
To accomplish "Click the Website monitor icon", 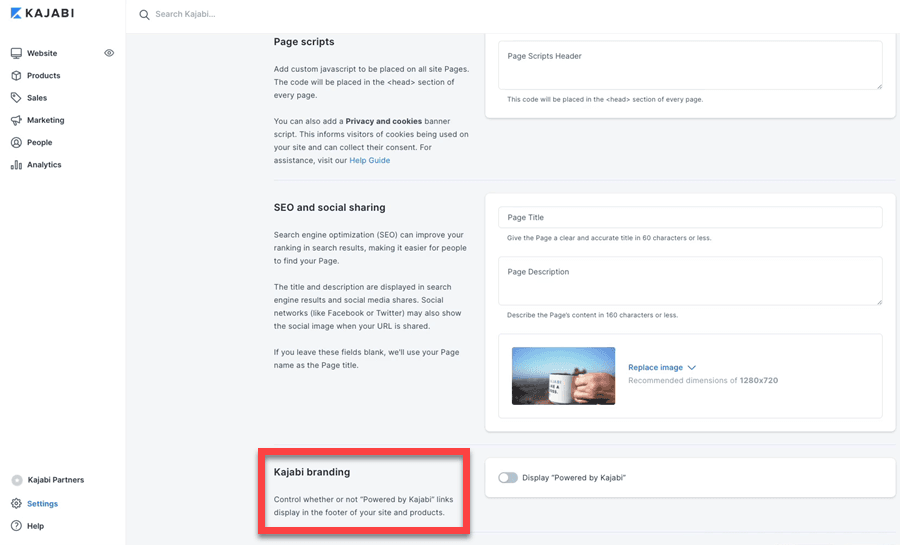I will [x=16, y=53].
